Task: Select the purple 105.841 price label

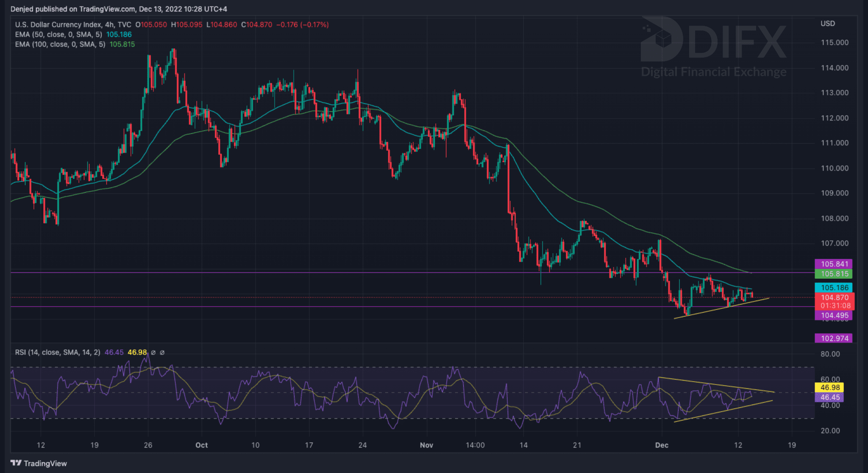Action: [x=834, y=264]
